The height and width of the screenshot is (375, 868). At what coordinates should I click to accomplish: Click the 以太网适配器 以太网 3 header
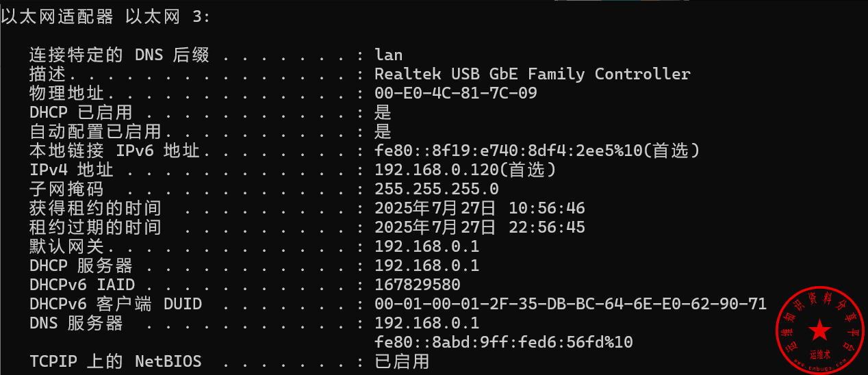(x=105, y=16)
